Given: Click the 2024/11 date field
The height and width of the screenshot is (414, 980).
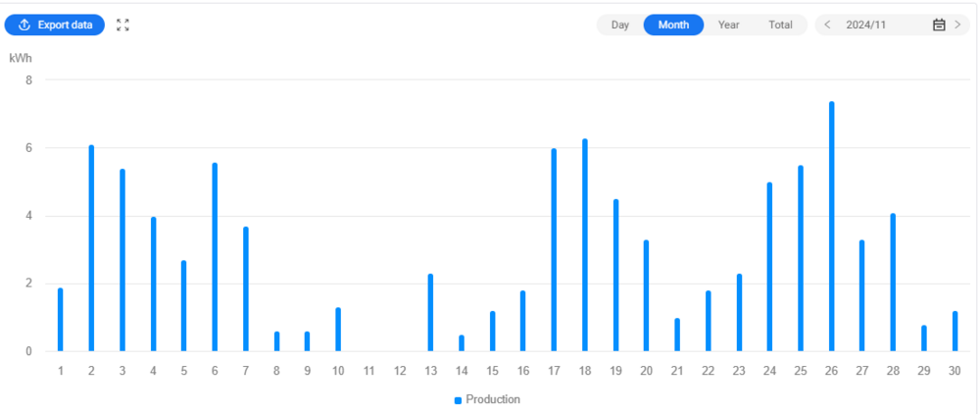Looking at the screenshot, I should click(x=867, y=25).
